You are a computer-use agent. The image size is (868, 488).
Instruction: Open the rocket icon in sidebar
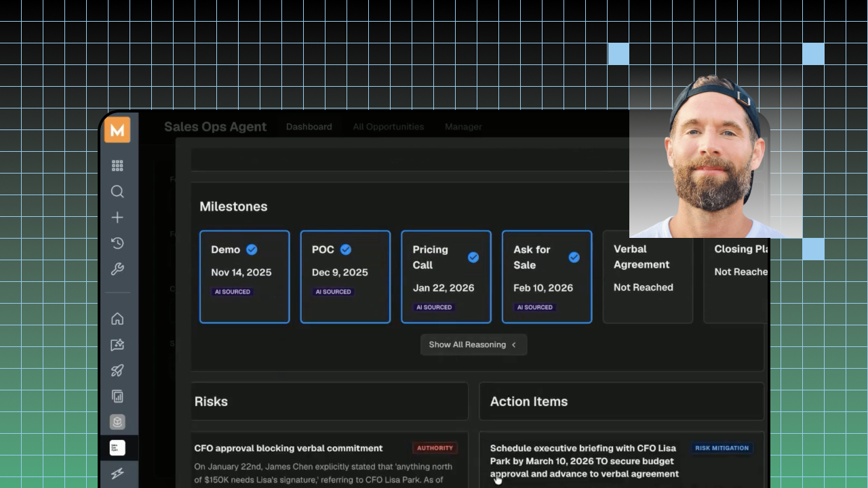tap(117, 370)
